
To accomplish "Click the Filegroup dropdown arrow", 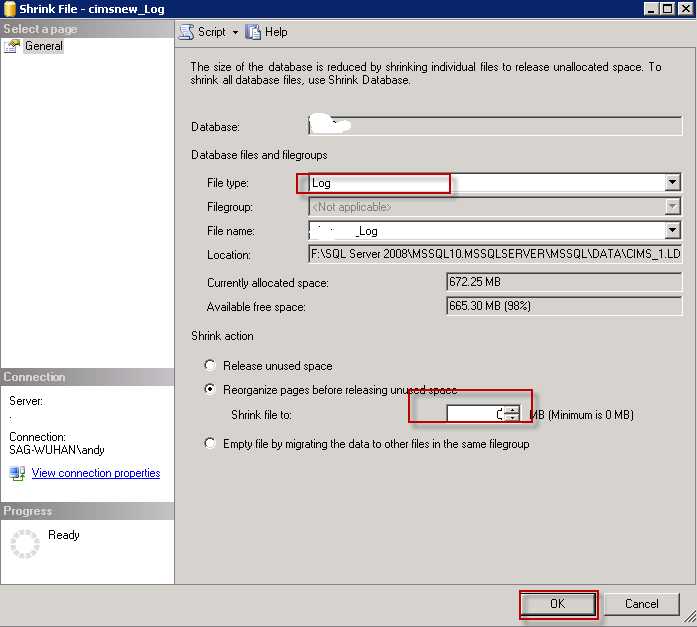I will click(x=673, y=206).
